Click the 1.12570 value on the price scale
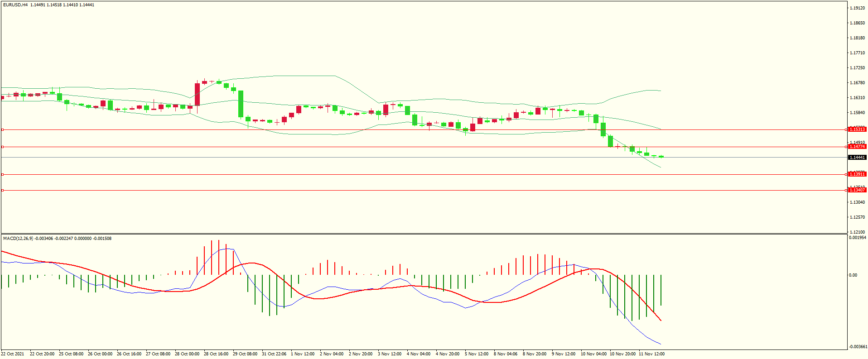This screenshot has width=868, height=359. tap(857, 217)
